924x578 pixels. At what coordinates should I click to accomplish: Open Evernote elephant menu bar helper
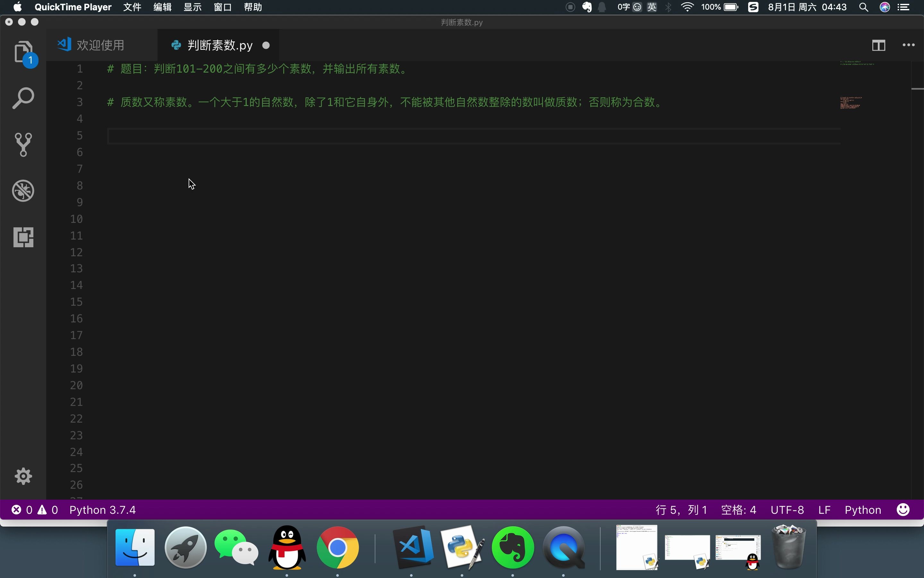coord(587,7)
